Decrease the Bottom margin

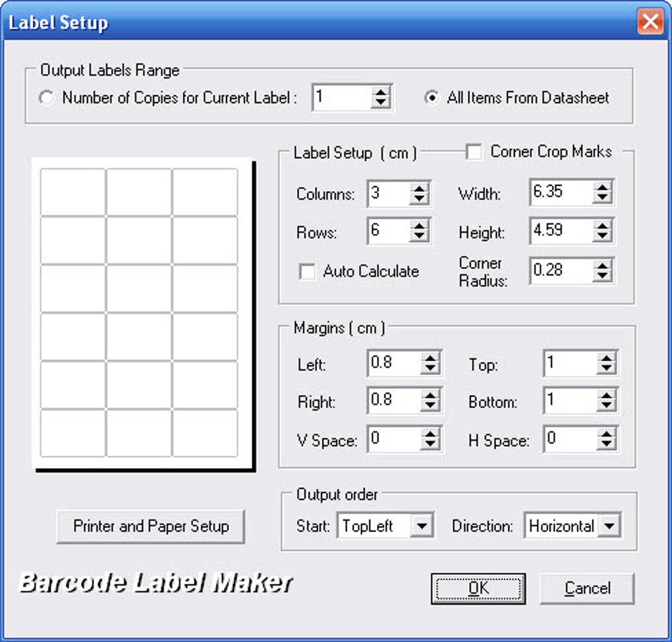point(606,406)
